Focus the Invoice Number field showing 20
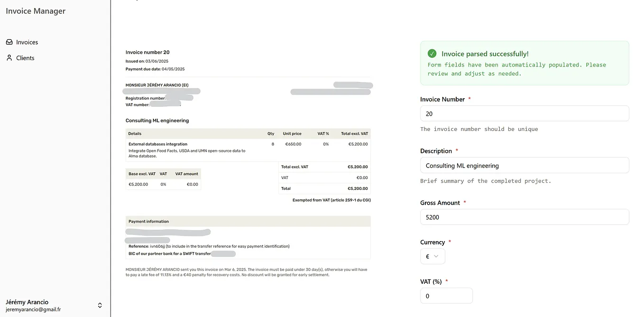The image size is (644, 317). coord(524,113)
